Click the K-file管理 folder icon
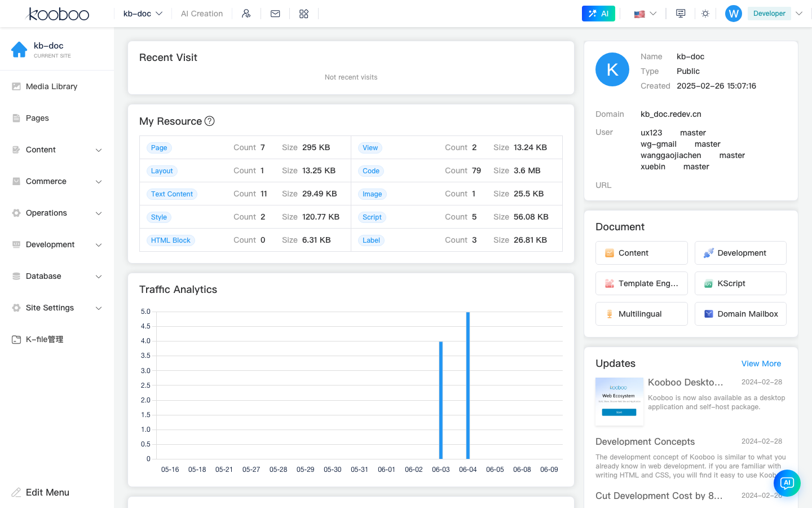 pos(16,339)
